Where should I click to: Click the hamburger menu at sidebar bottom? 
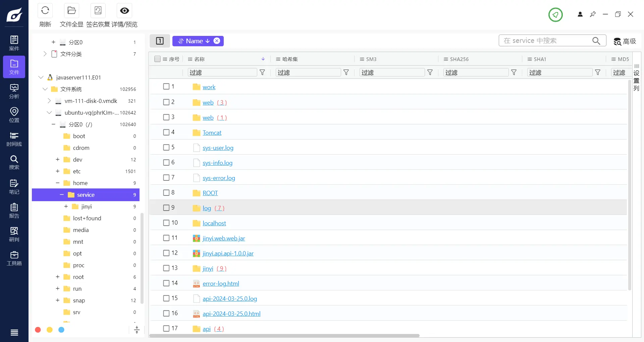(x=14, y=333)
